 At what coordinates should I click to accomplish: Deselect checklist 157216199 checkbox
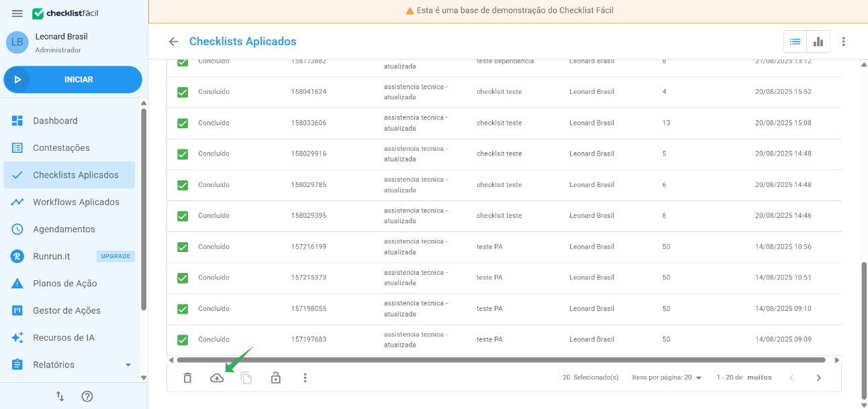click(182, 247)
